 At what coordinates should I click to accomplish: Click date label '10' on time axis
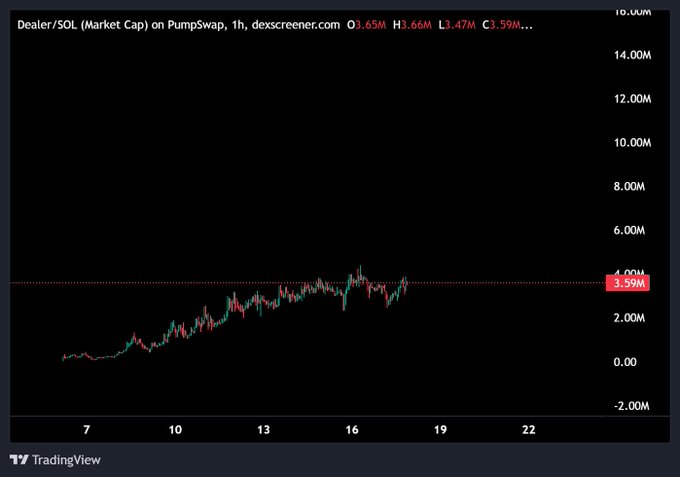[x=175, y=430]
